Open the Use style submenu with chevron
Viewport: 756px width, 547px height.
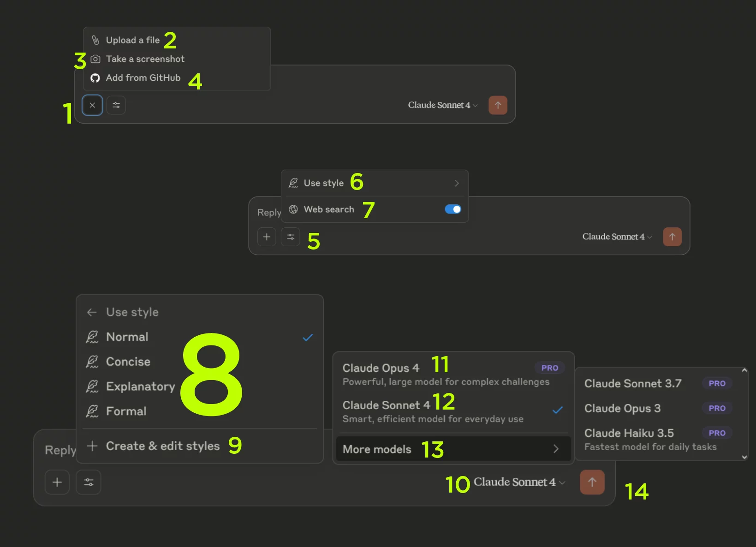(456, 183)
